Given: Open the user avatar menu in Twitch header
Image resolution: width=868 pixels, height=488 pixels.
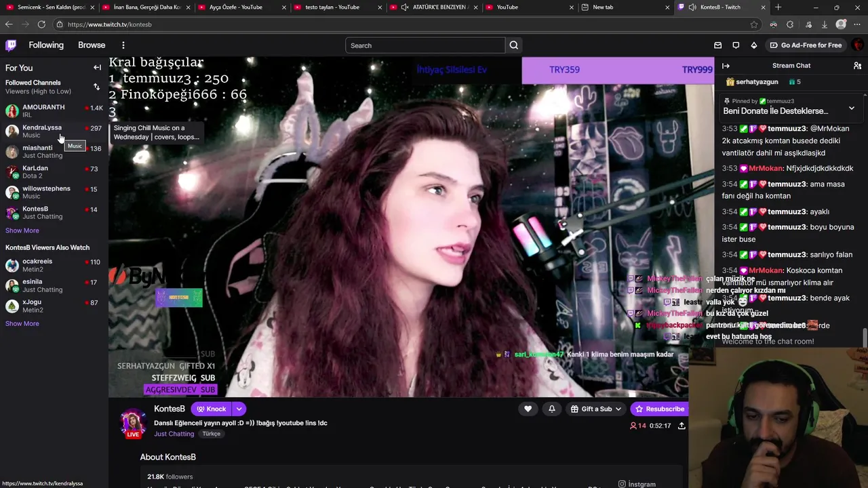Looking at the screenshot, I should point(858,45).
